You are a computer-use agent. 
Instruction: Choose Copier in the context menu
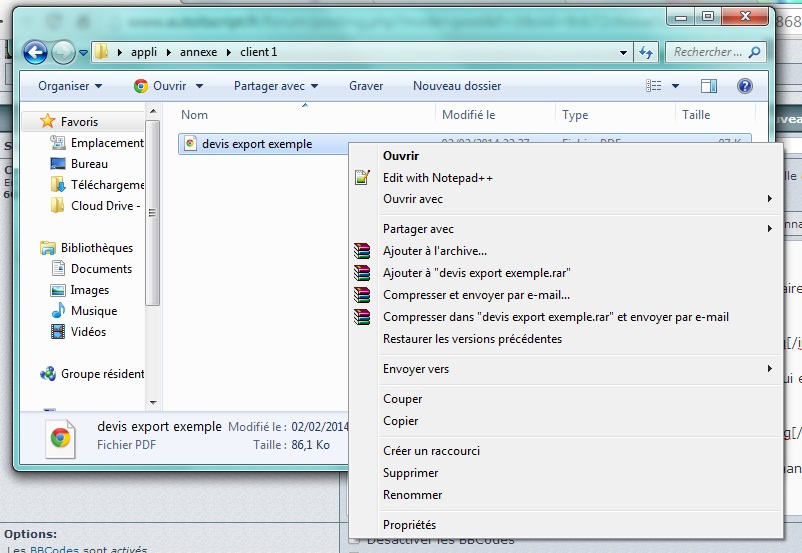point(400,421)
